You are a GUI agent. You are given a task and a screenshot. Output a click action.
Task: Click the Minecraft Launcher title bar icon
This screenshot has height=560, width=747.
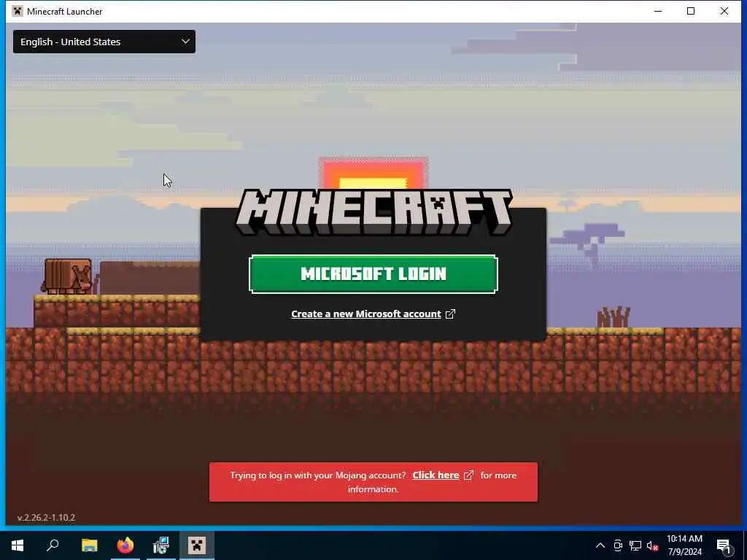click(18, 12)
